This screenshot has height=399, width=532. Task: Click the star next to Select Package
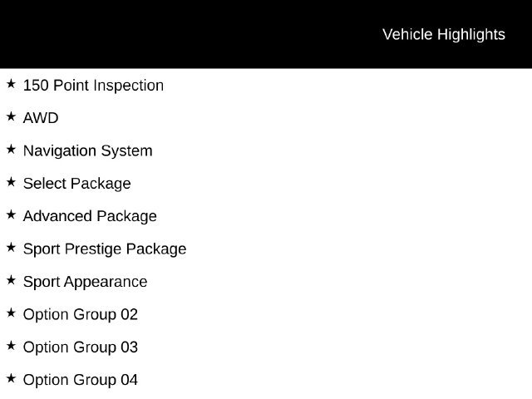tap(11, 182)
